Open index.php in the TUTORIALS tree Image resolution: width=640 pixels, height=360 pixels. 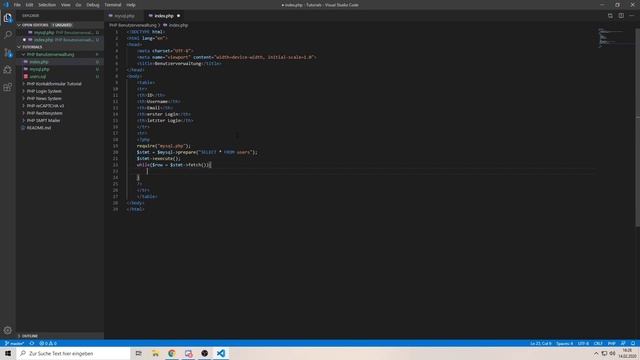click(60, 62)
